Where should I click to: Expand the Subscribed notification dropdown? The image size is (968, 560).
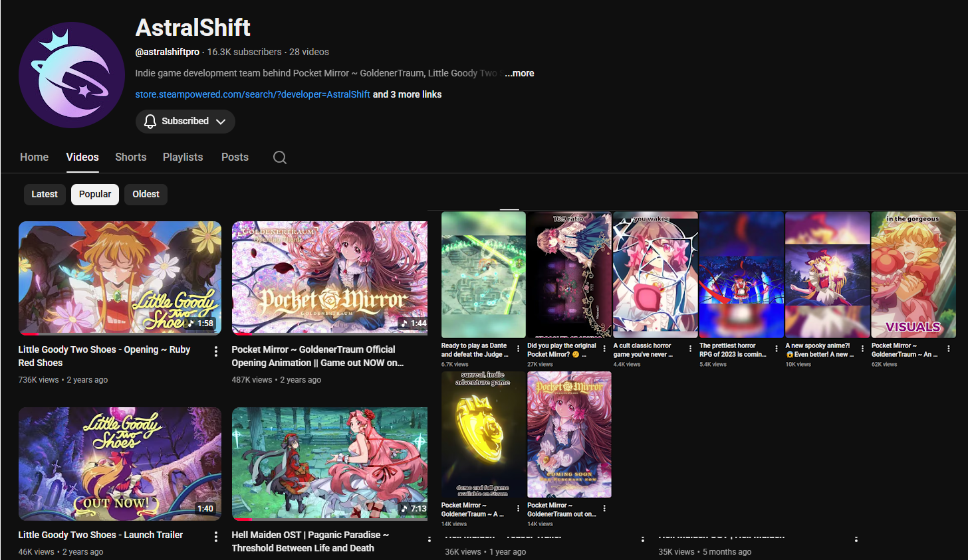(185, 122)
